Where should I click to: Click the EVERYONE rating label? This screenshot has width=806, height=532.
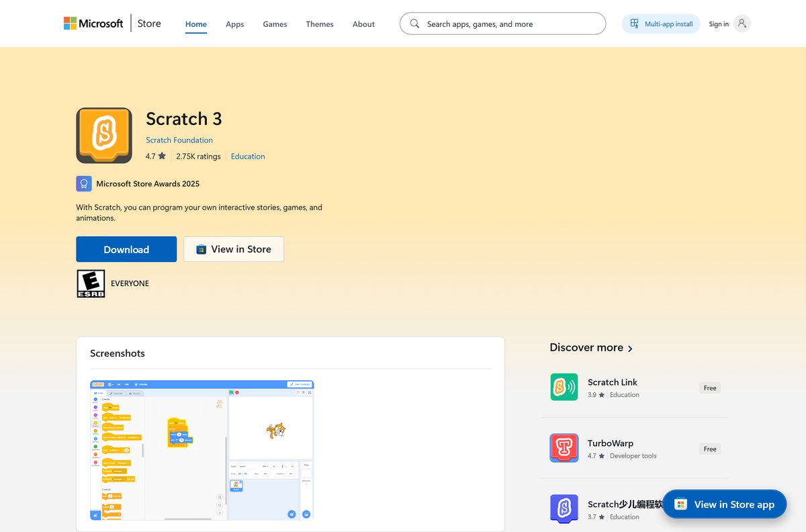coord(130,283)
